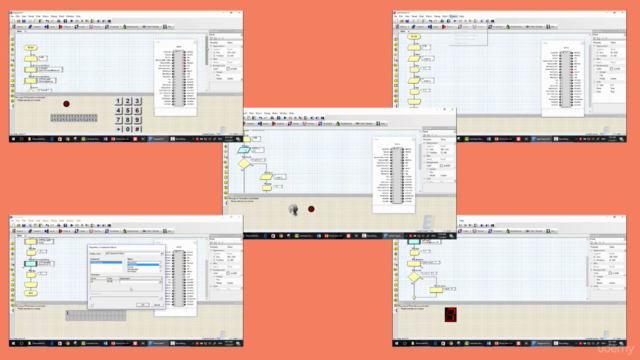The height and width of the screenshot is (360, 640).
Task: Open the Debug menu in the keypad window
Action: pos(54,16)
